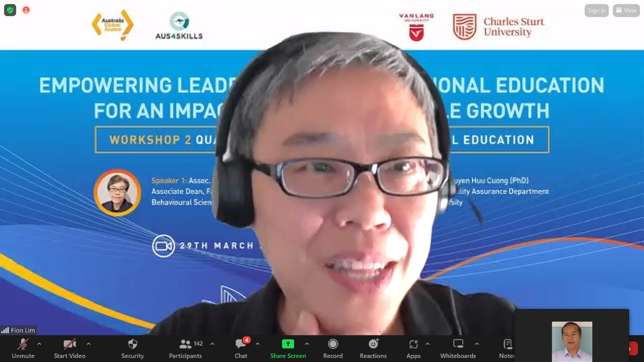Open the Notes tool
This screenshot has height=362, width=644.
[507, 349]
